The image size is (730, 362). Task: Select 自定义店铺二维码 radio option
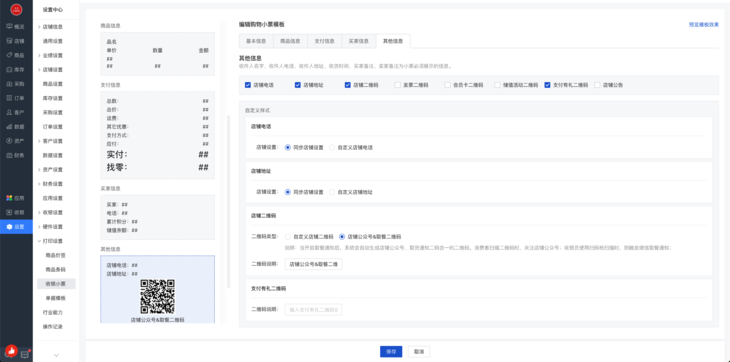tap(288, 236)
